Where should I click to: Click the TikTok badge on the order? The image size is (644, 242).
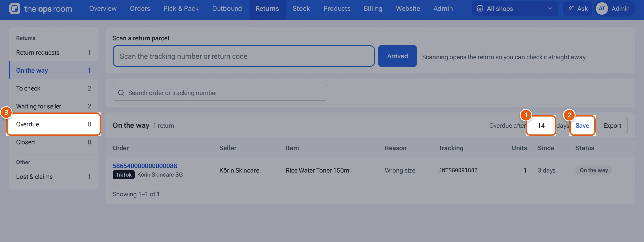[x=123, y=175]
